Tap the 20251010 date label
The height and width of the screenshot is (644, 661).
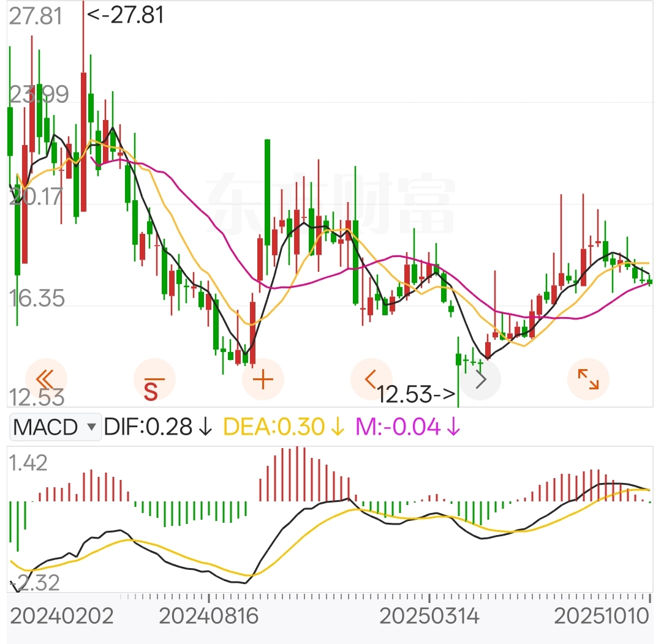coord(602,616)
